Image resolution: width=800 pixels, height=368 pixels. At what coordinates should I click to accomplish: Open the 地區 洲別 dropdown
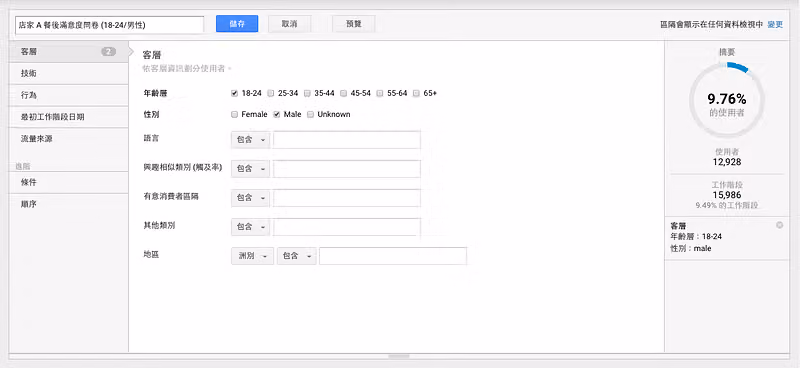252,256
